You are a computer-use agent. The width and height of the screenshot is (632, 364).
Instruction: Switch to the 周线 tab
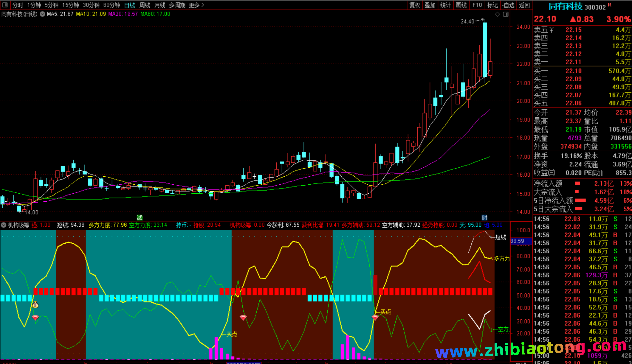(145, 5)
